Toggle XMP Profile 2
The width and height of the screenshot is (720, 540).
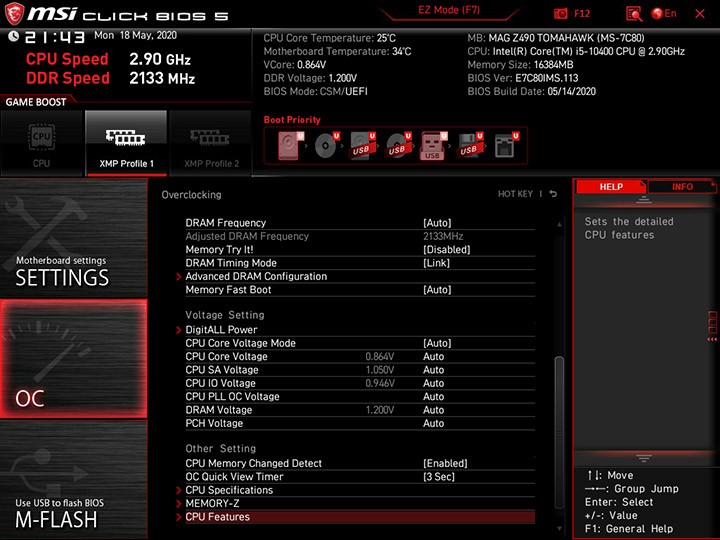click(211, 143)
